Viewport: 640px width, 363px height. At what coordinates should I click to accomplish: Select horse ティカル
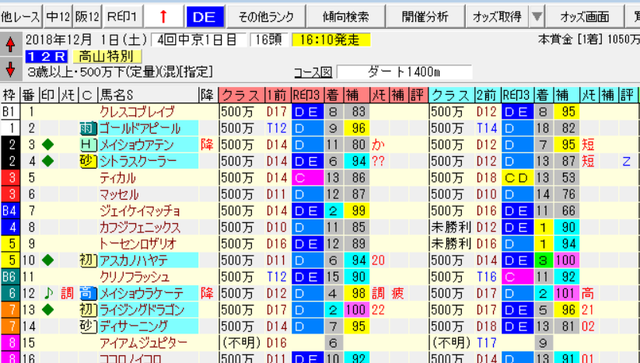[x=118, y=178]
